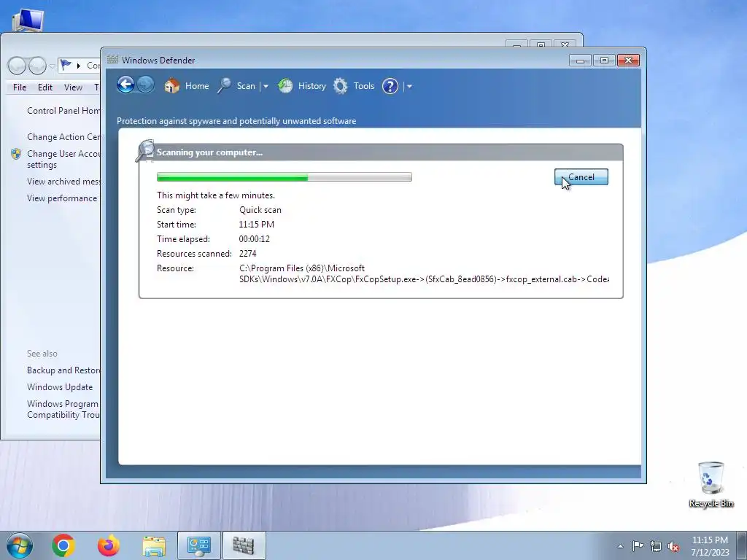
Task: Select the 'Quick scan' scan type text
Action: pyautogui.click(x=260, y=210)
